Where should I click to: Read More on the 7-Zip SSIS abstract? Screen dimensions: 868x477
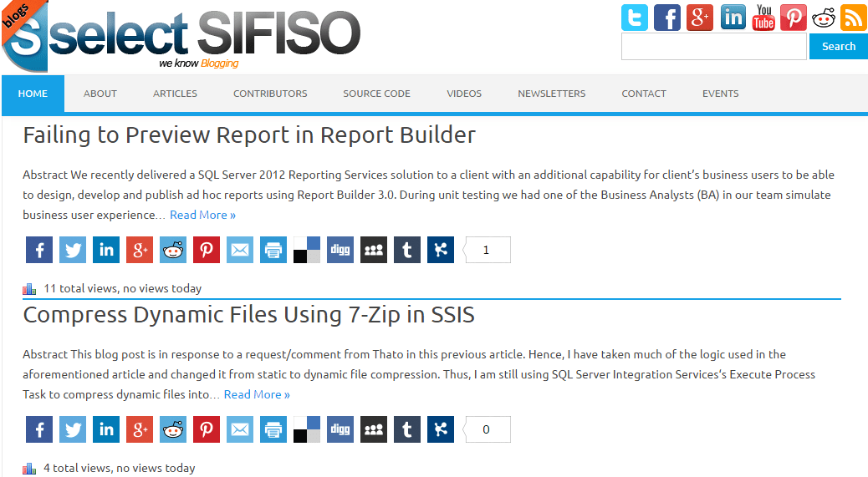click(x=257, y=394)
